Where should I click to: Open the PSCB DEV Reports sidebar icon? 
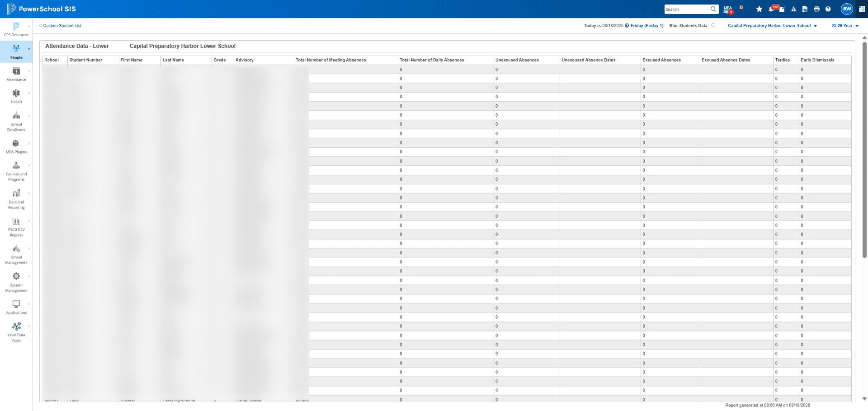pyautogui.click(x=16, y=221)
